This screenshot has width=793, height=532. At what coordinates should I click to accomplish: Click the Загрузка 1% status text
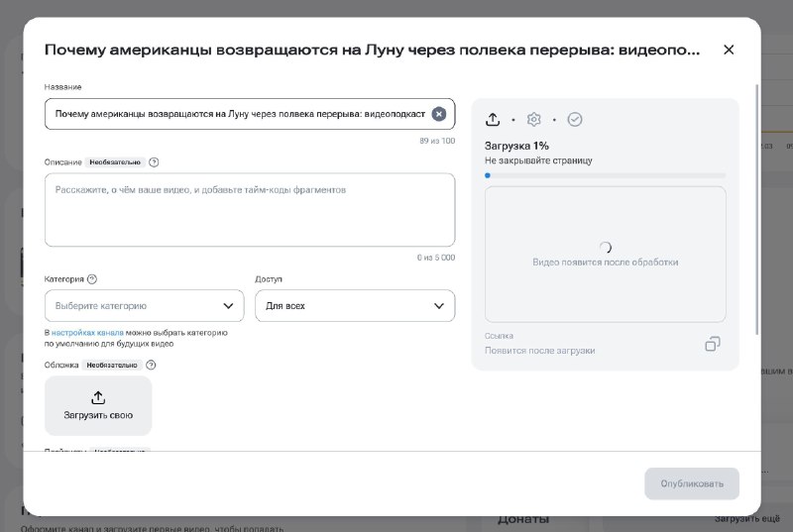[516, 146]
